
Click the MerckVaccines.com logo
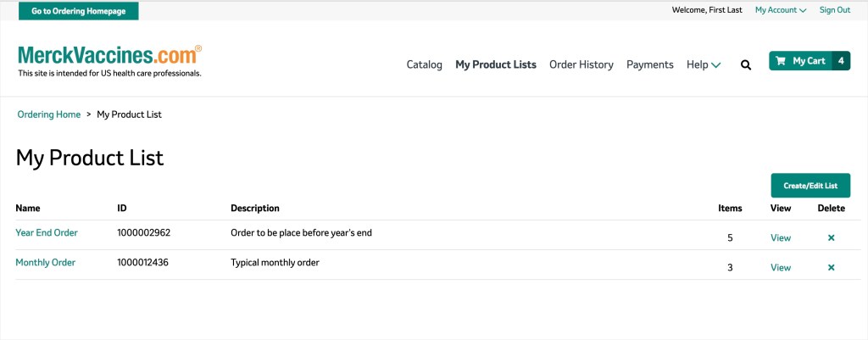pyautogui.click(x=109, y=60)
